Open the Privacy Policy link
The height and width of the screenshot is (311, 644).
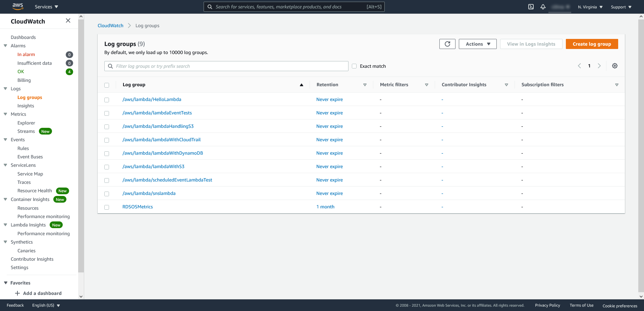pyautogui.click(x=547, y=305)
